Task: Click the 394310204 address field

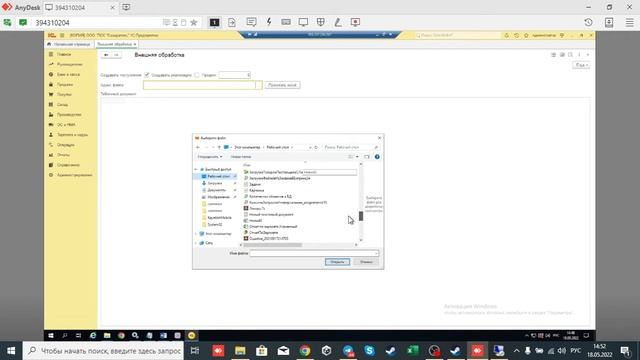Action: [98, 22]
